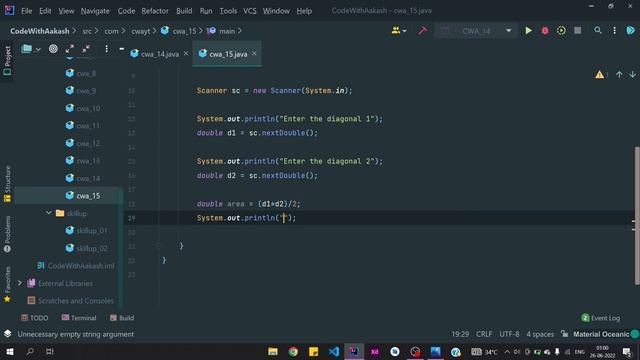This screenshot has width=640, height=360.
Task: Run with coverage icon in toolbar
Action: click(x=561, y=31)
